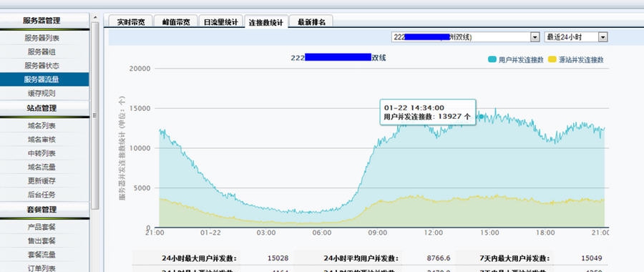Select the 连接数统计 tab
This screenshot has width=644, height=272.
coord(265,22)
